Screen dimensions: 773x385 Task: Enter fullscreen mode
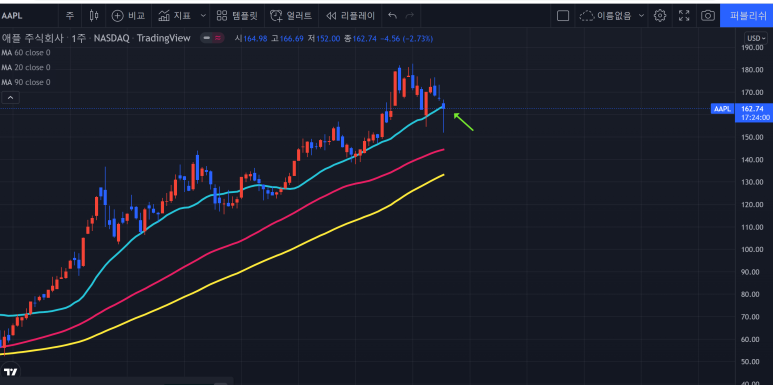point(684,16)
